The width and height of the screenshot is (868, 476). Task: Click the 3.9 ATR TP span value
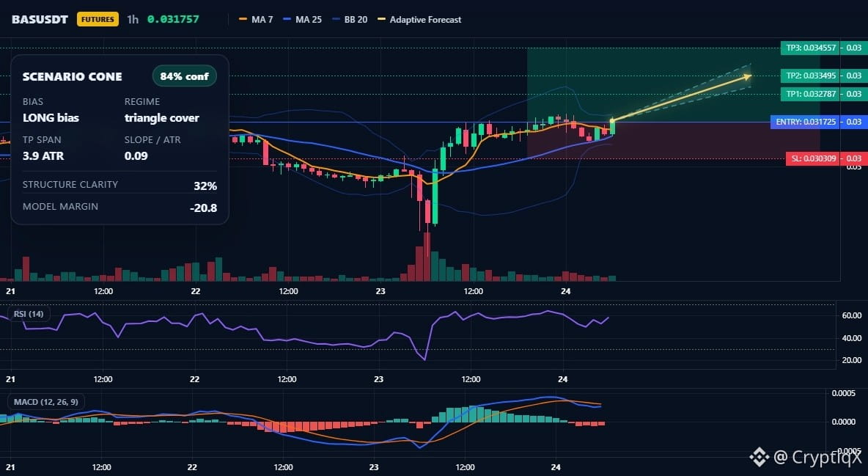[43, 156]
